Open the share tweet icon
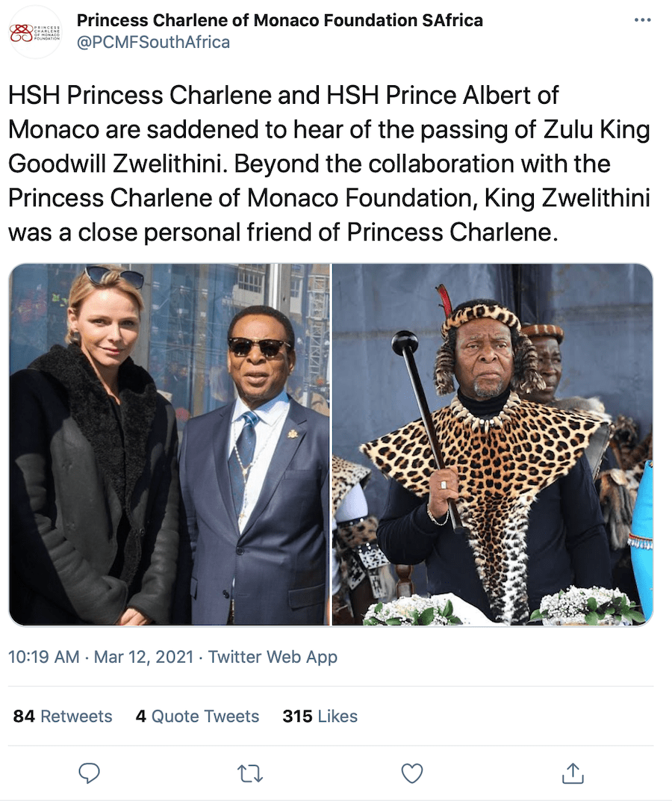Screen dimensions: 672x801 pos(573,773)
